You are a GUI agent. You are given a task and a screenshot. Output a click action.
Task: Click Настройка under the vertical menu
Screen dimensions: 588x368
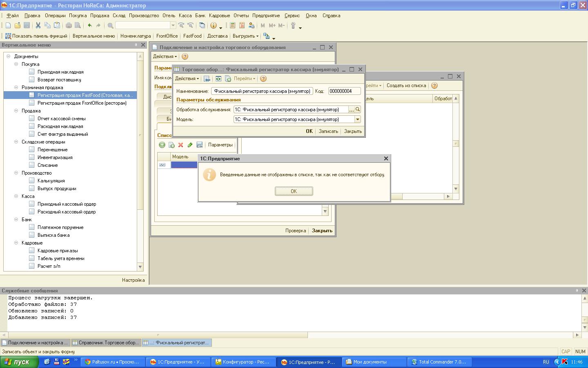coord(133,280)
